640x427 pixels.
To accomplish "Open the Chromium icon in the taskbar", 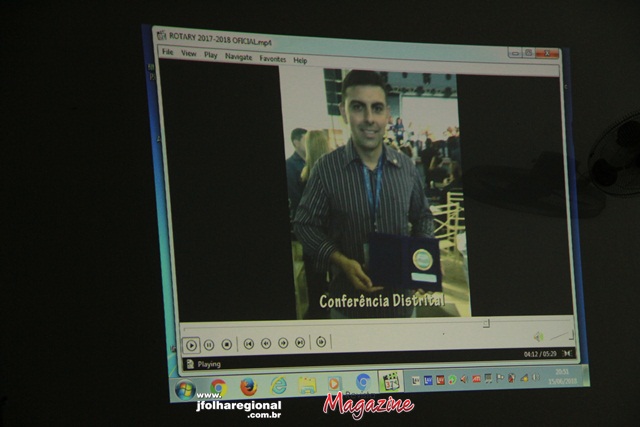I will [363, 382].
